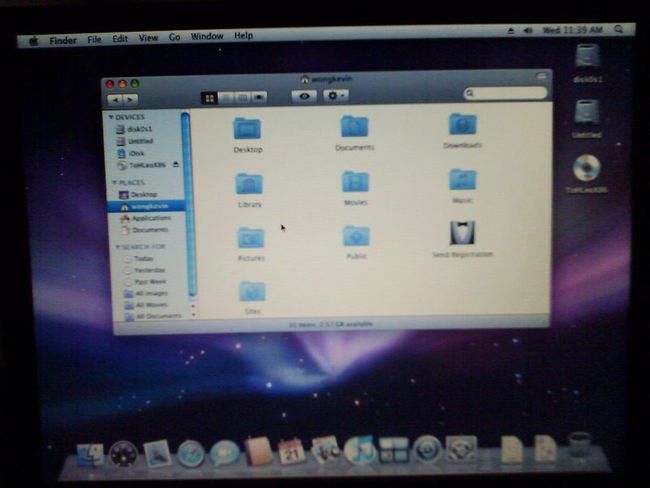Collapse the SEARCH FOR section

(x=117, y=247)
